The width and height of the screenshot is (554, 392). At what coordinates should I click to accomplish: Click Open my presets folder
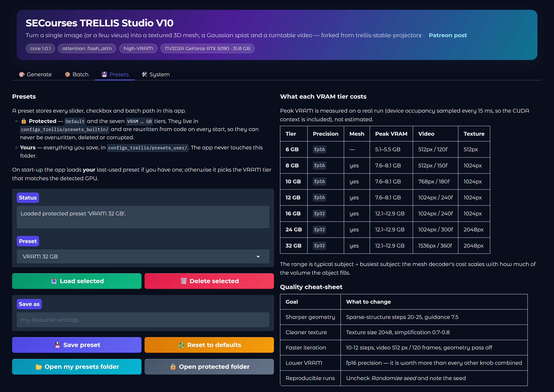pyautogui.click(x=77, y=367)
